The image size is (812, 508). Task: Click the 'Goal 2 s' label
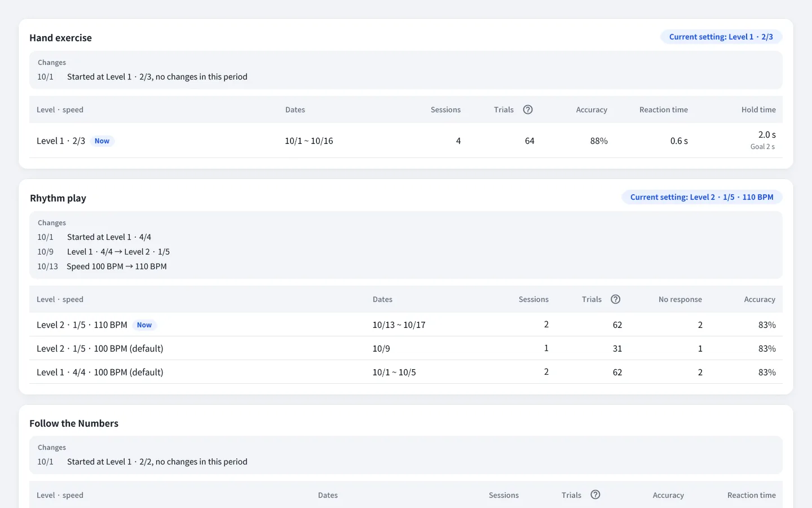(762, 147)
